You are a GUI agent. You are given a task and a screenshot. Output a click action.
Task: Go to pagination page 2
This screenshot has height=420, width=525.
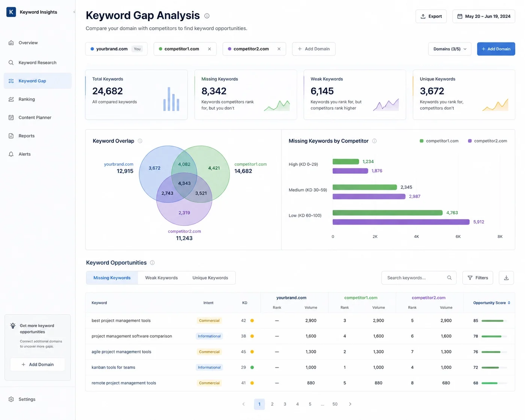coord(272,404)
